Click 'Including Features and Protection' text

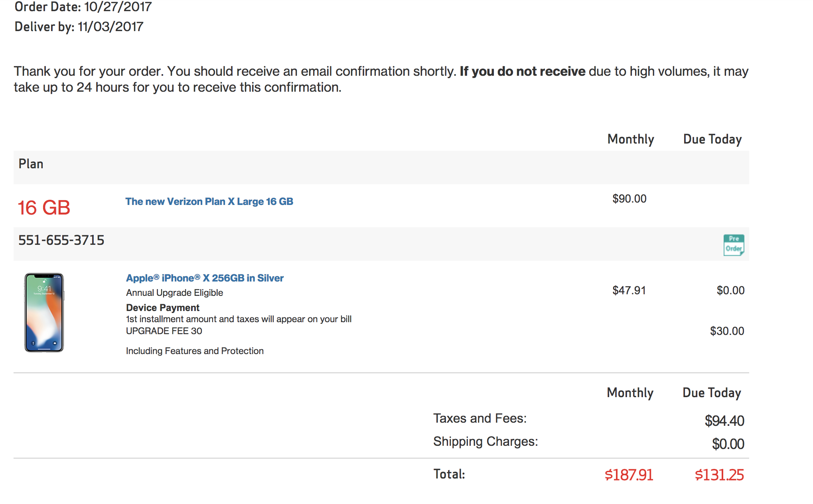point(195,351)
